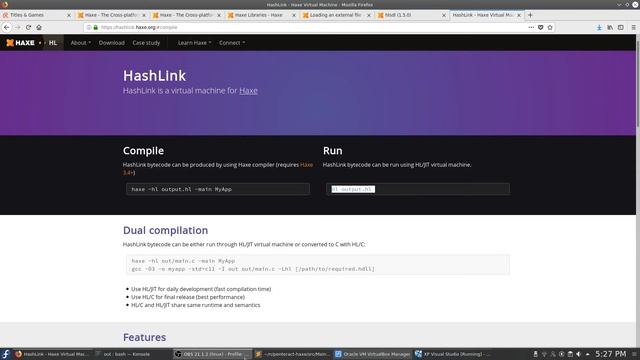Click the Dual compilation heading
The image size is (640, 360).
click(165, 230)
